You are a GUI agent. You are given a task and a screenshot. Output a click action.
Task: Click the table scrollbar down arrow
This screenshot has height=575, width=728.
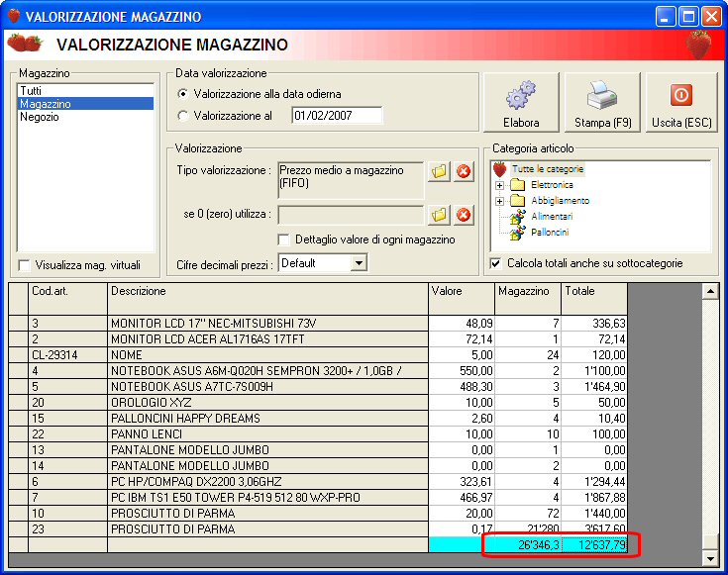click(710, 558)
